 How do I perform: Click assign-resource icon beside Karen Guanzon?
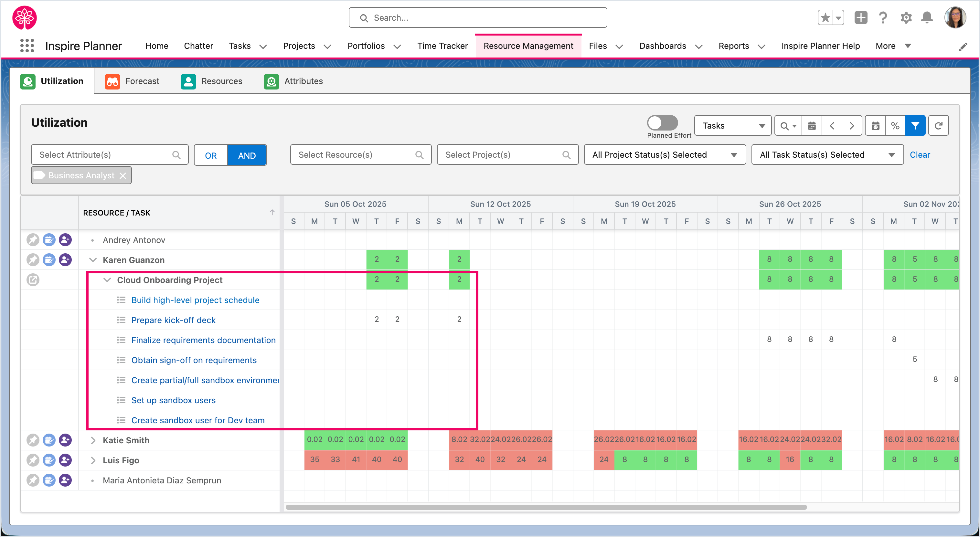pyautogui.click(x=65, y=260)
